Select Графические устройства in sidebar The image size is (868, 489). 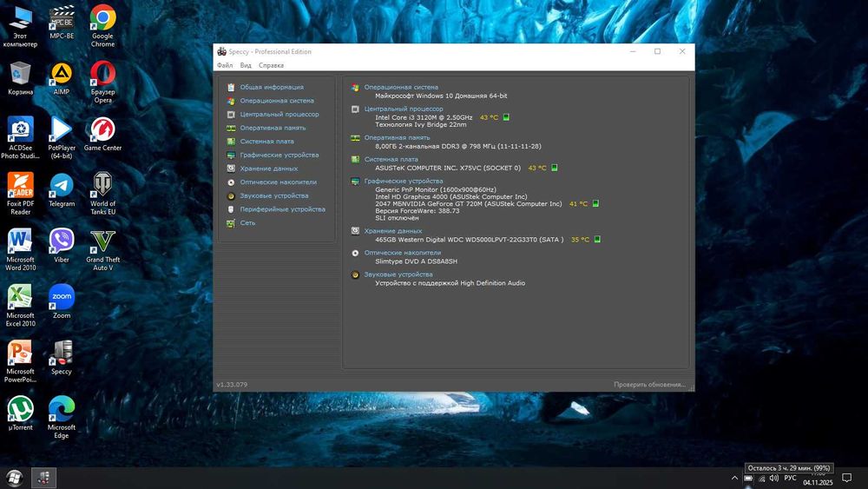coord(279,155)
